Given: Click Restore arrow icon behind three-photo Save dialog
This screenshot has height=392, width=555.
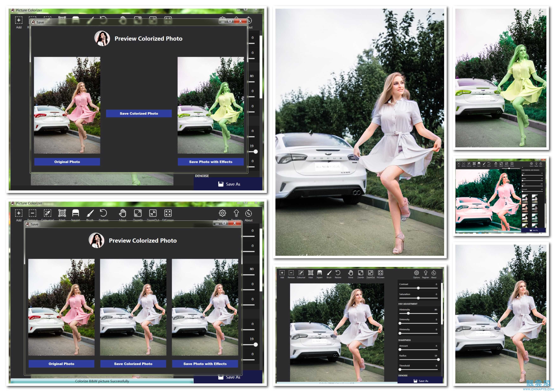Looking at the screenshot, I should coord(103,213).
